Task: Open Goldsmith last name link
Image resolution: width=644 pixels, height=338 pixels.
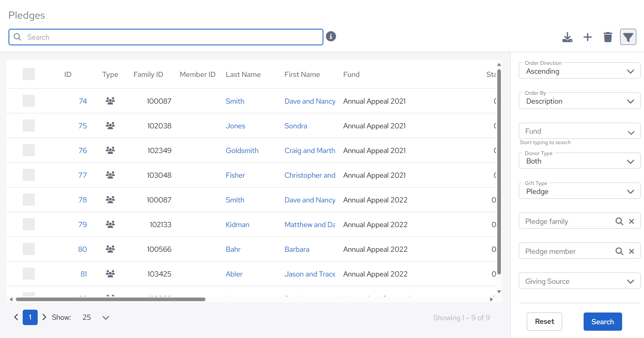Action: pyautogui.click(x=242, y=151)
